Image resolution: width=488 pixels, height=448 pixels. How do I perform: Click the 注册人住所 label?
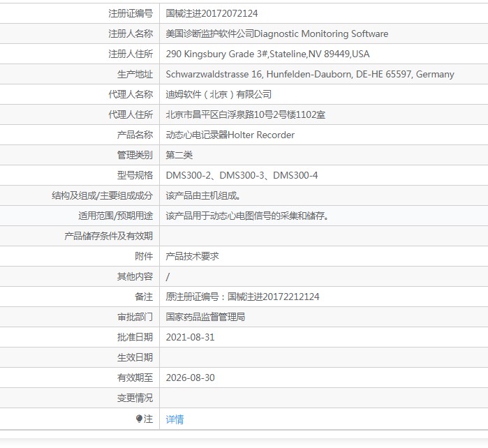[x=131, y=54]
